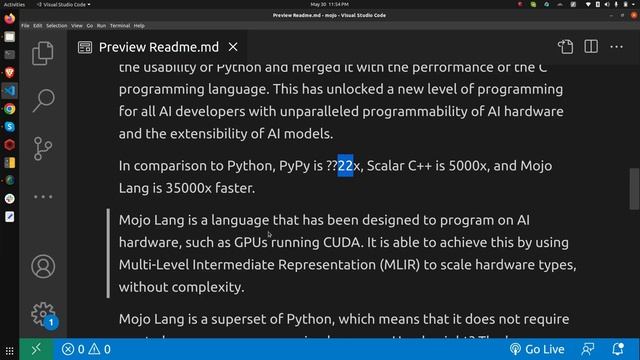Launch Brave browser from the dock

(x=9, y=73)
